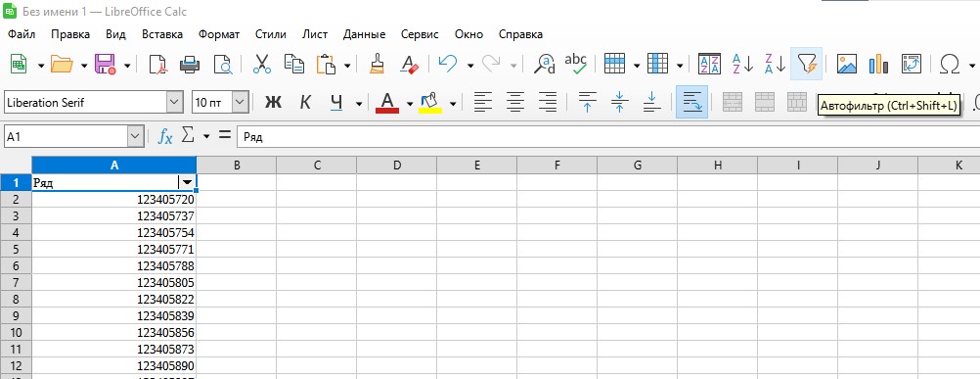This screenshot has width=980, height=379.
Task: Click the Copy icon
Action: (293, 64)
